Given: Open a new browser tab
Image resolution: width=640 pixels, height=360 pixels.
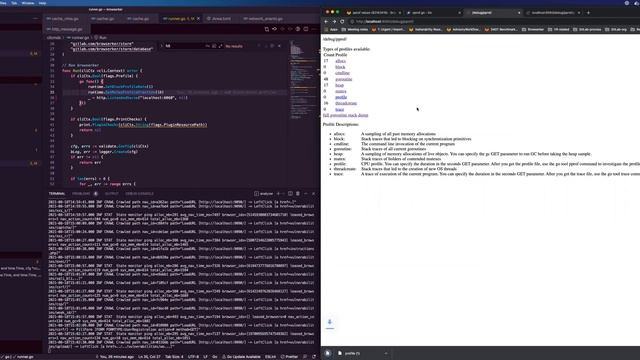Looking at the screenshot, I should pos(588,13).
